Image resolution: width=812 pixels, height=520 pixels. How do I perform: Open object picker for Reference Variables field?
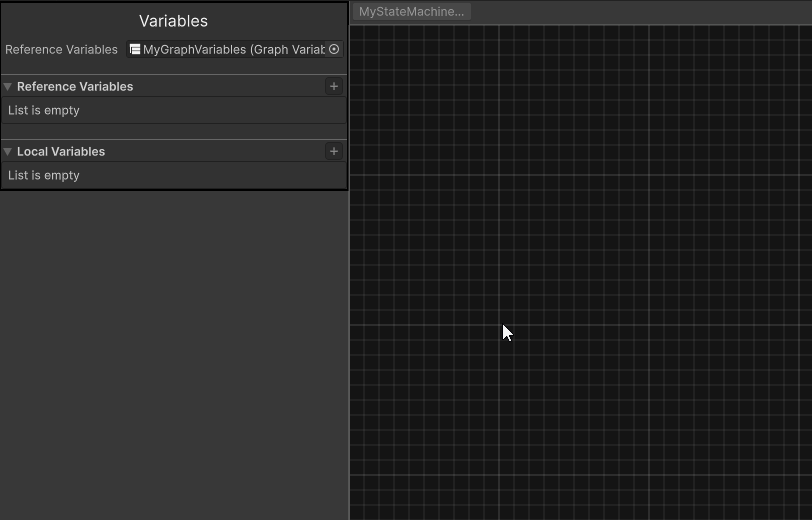334,49
